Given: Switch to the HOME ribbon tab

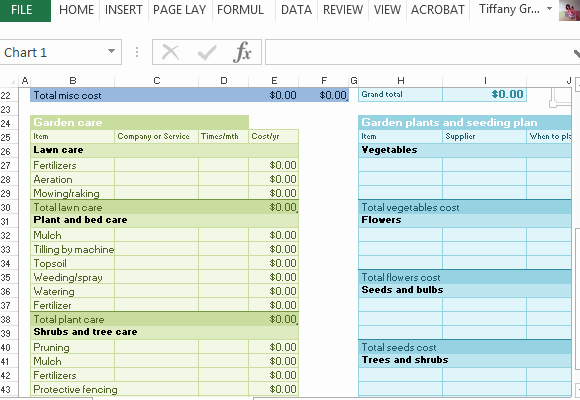Looking at the screenshot, I should [x=76, y=10].
